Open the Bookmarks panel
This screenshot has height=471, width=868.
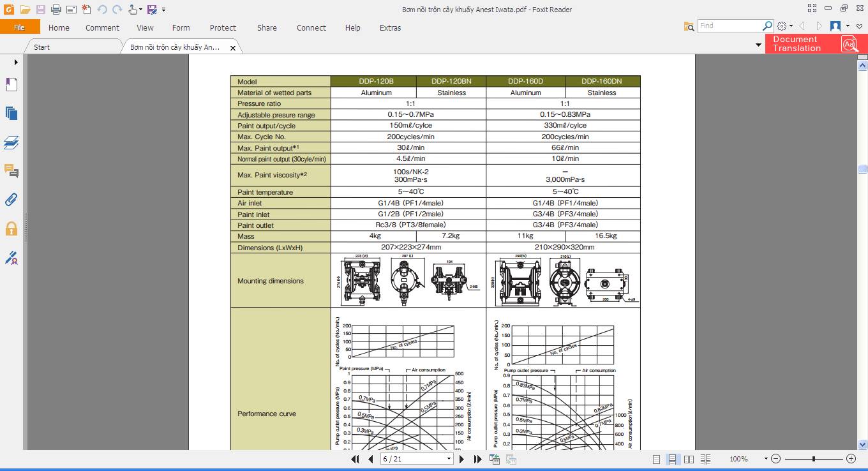point(11,84)
